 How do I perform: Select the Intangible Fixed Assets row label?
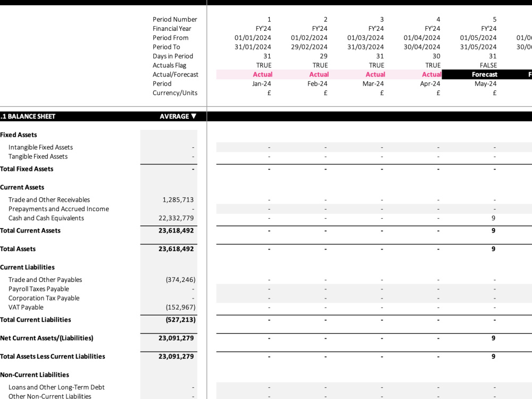click(41, 147)
